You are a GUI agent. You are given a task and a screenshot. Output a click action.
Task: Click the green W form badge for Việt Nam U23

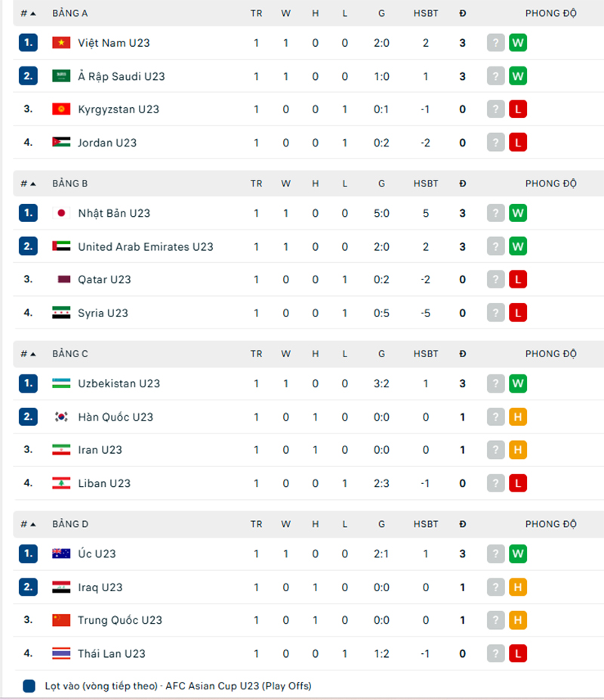click(518, 43)
